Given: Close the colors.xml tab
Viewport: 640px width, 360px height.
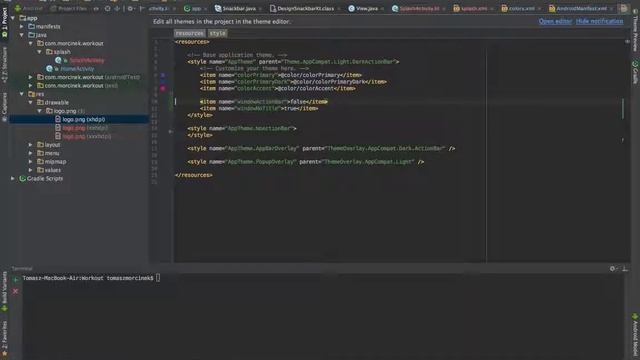Looking at the screenshot, I should pos(539,9).
